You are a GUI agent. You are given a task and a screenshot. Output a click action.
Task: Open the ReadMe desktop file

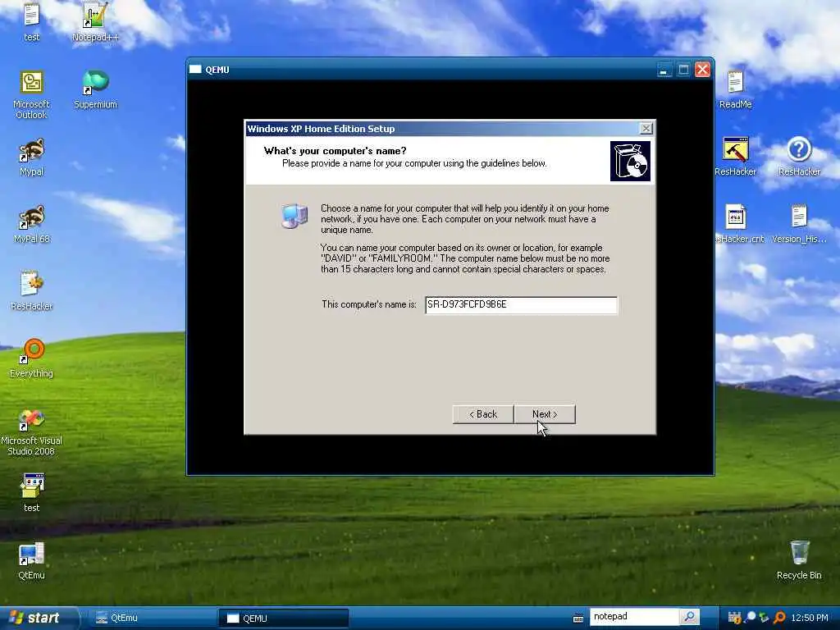click(x=735, y=89)
